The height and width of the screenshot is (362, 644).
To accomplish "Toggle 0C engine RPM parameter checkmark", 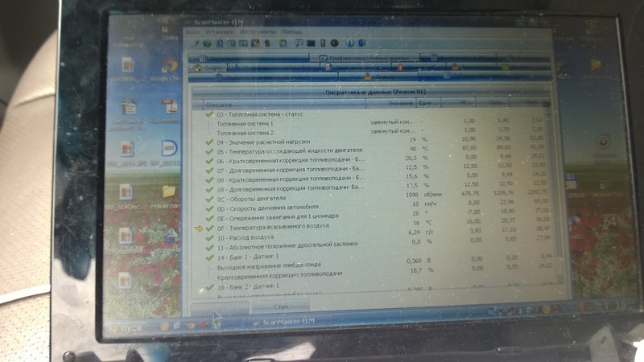I will 208,195.
